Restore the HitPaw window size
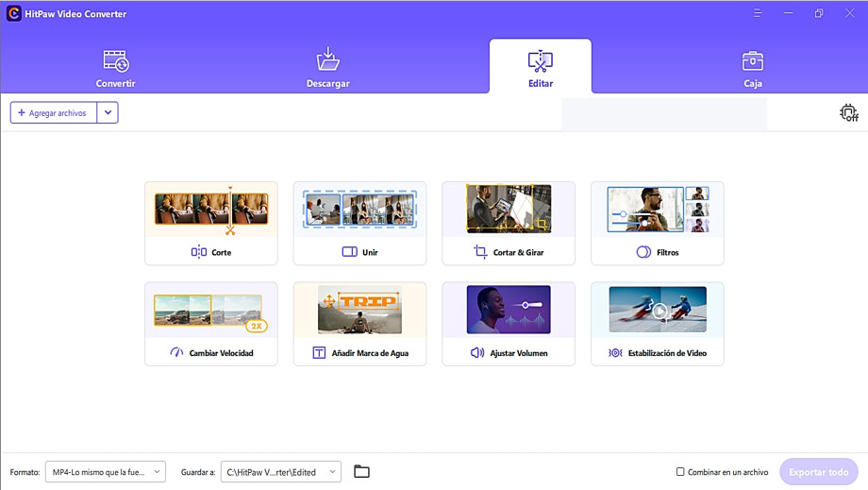 [819, 13]
